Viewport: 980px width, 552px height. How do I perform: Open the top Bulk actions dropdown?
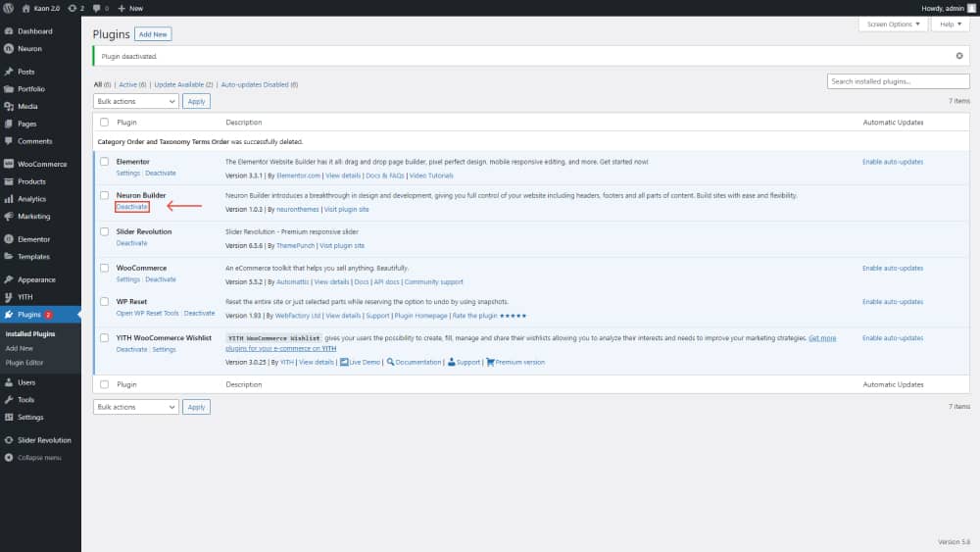pyautogui.click(x=135, y=101)
